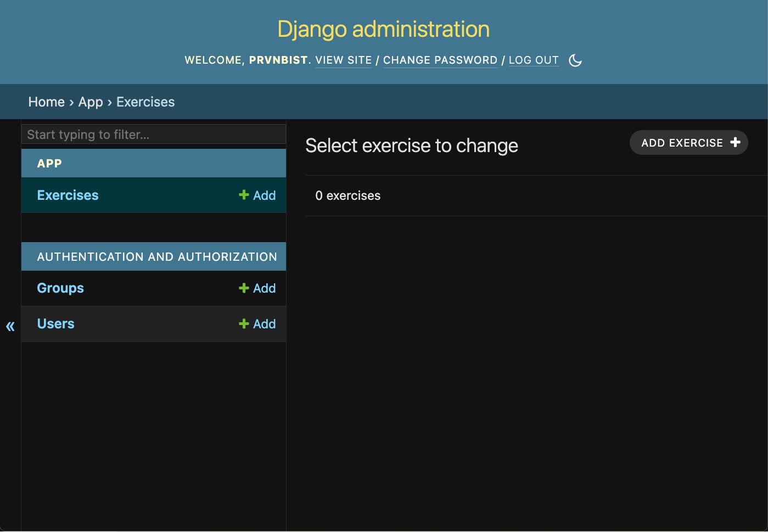Click the ADD EXERCISE button

coord(688,143)
